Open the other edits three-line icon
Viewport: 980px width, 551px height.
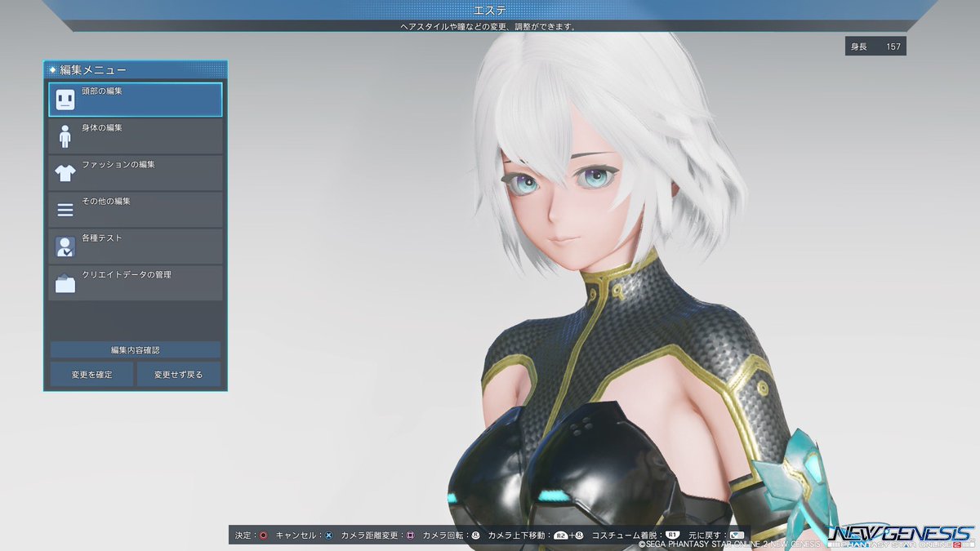tap(65, 210)
